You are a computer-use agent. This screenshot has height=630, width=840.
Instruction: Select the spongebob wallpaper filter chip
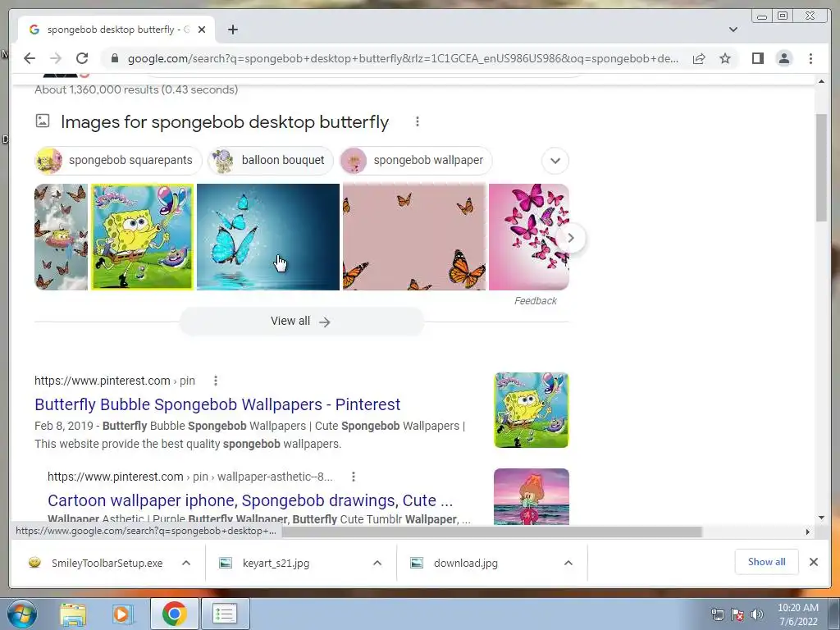(x=416, y=160)
